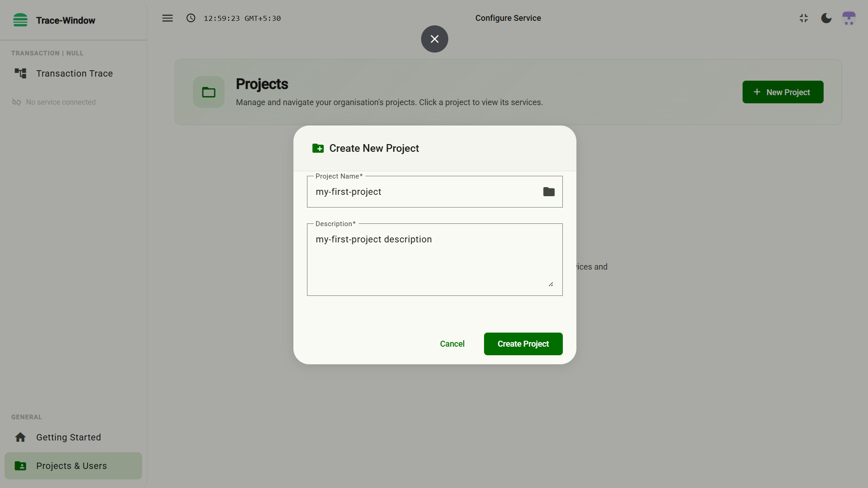Click the New Project button
868x488 pixels.
783,92
